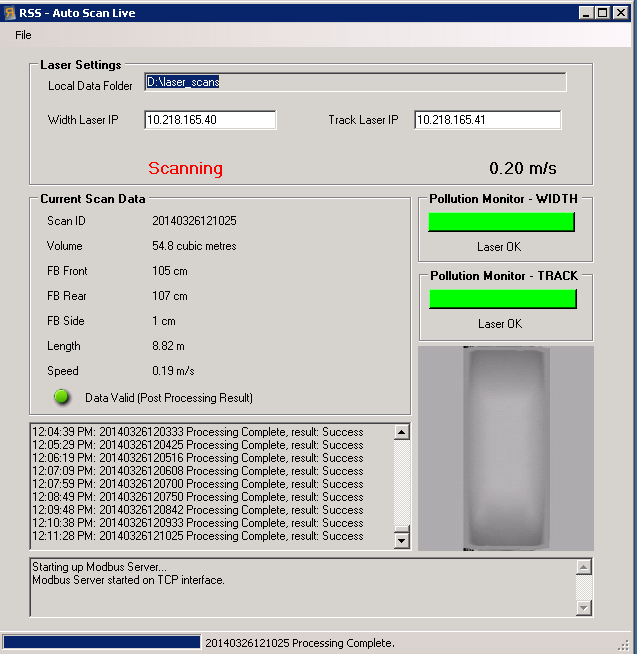Click the Width Laser IP field
The image size is (637, 654).
click(210, 120)
